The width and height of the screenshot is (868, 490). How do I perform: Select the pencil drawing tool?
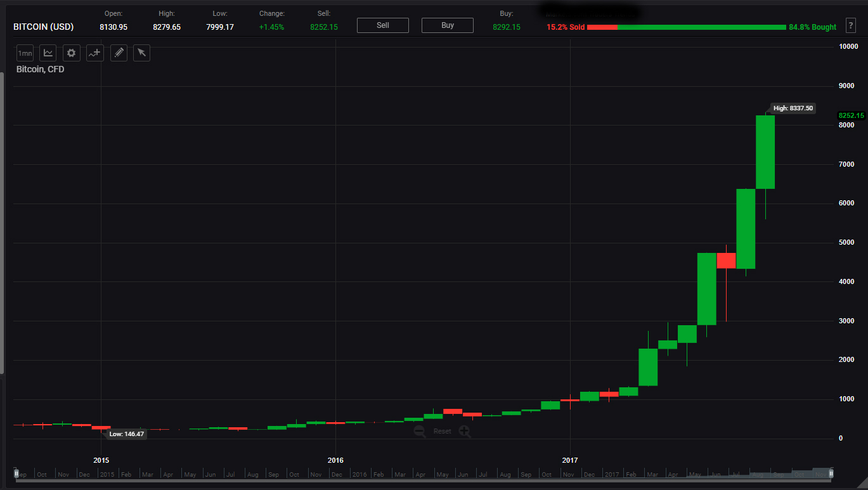[119, 53]
